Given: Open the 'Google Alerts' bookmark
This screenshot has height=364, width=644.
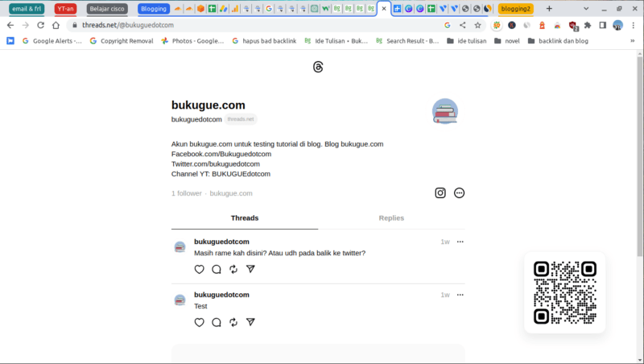Looking at the screenshot, I should point(52,41).
